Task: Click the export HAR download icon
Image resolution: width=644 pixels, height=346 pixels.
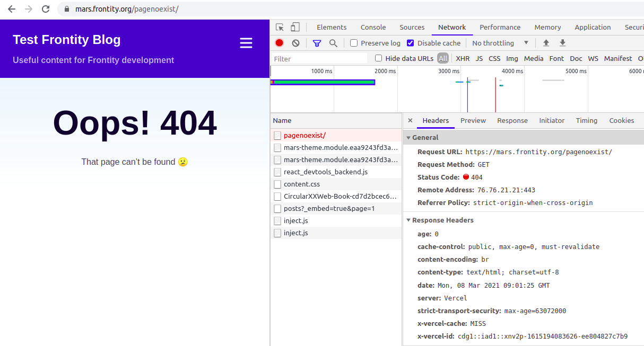Action: coord(562,43)
